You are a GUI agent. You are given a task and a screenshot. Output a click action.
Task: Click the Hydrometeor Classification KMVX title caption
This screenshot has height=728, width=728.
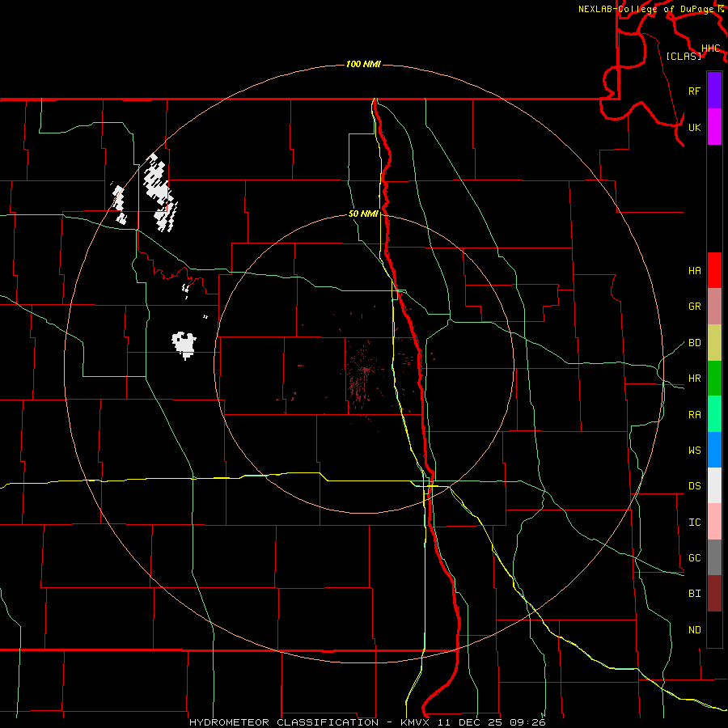[x=367, y=722]
